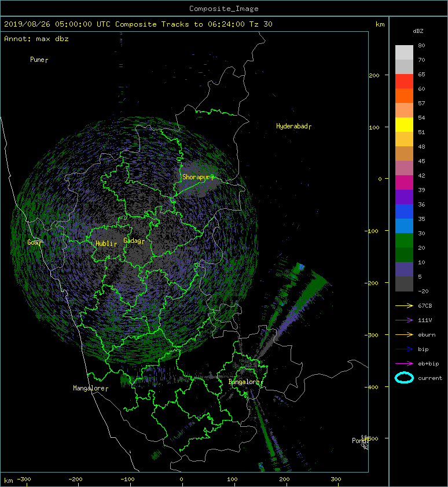Select the 35 dBZ light blue swatch
The width and height of the screenshot is (448, 487).
pos(404,226)
